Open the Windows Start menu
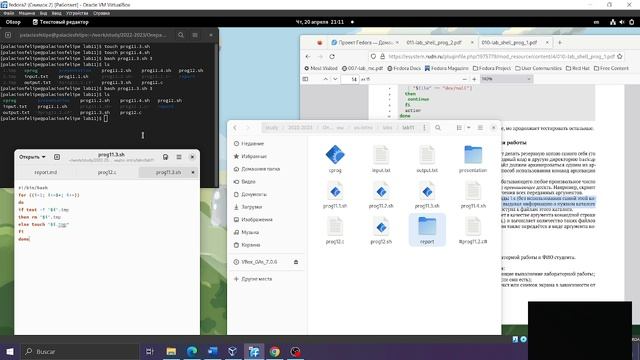 point(10,351)
